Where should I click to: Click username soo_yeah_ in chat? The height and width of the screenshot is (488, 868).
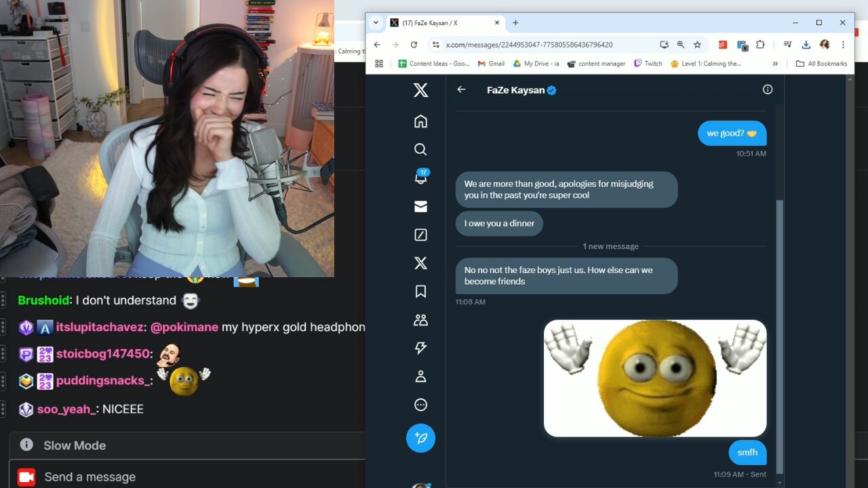pyautogui.click(x=66, y=409)
